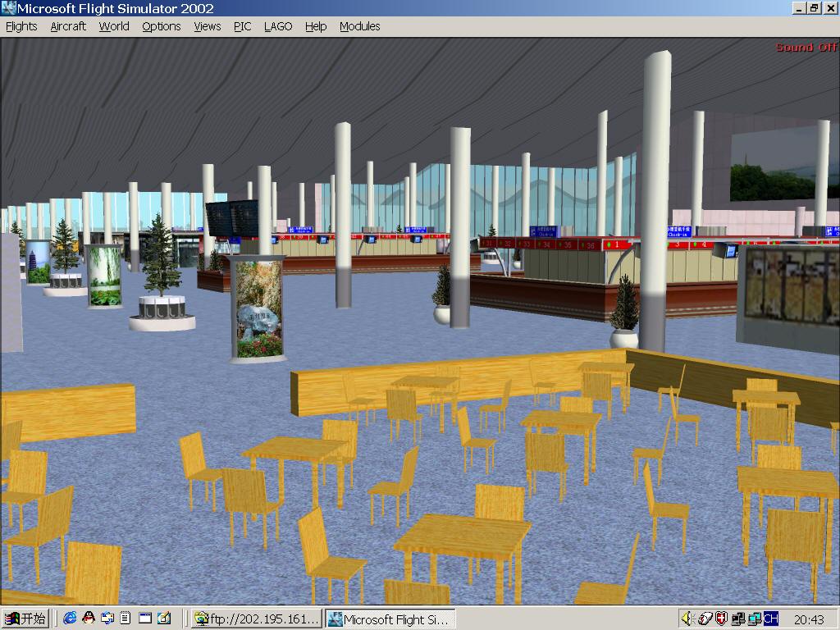Click the pencil-and-notepad quick launch icon

164,619
